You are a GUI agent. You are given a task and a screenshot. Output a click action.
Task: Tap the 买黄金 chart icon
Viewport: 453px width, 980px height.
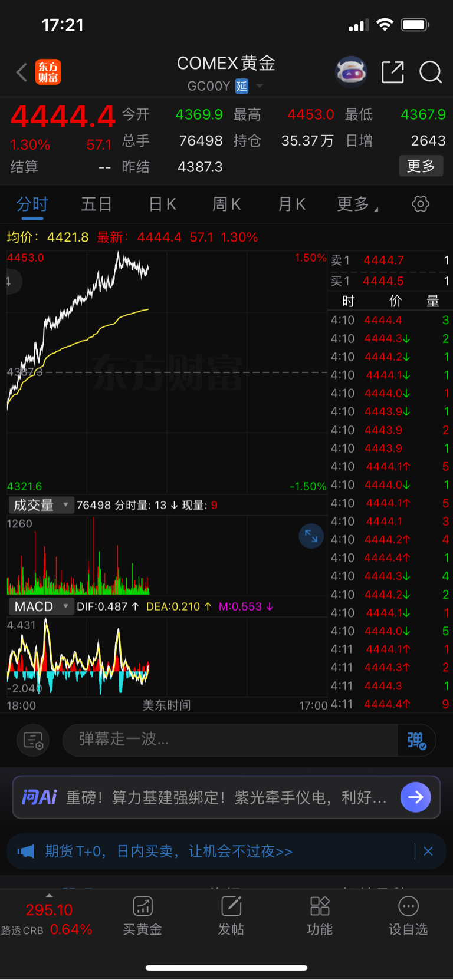pyautogui.click(x=143, y=906)
